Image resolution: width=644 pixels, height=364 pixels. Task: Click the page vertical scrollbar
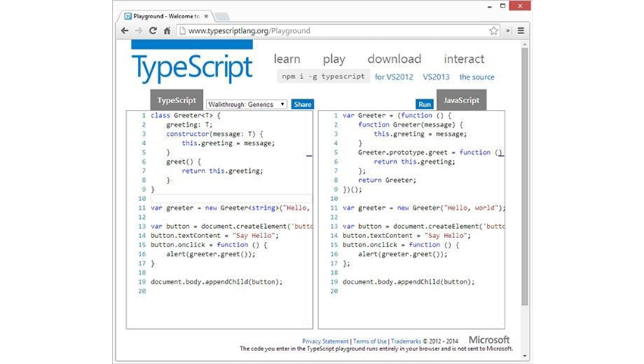click(x=525, y=174)
